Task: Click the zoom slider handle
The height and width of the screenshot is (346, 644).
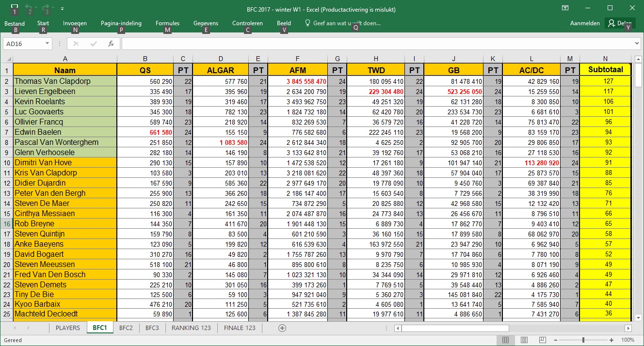Action: click(x=584, y=340)
